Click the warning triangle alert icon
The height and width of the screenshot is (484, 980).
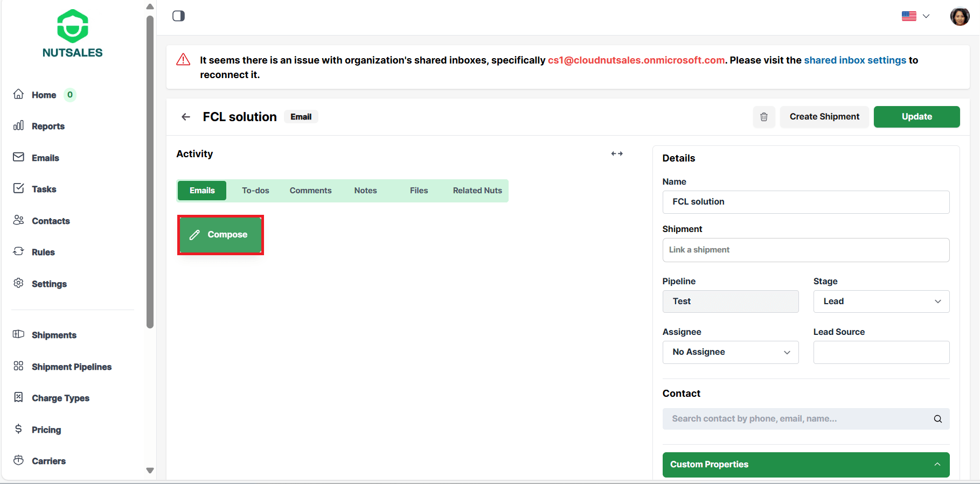(183, 60)
